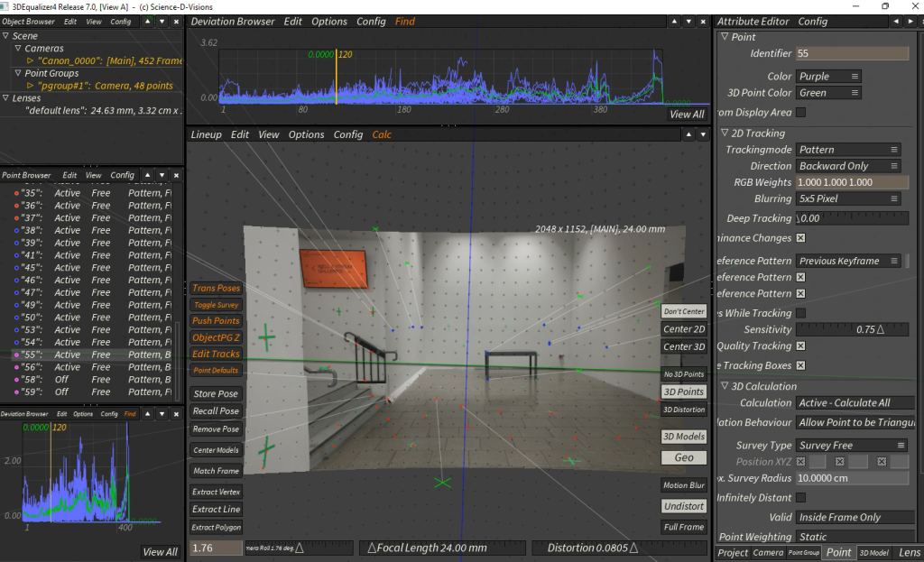
Task: Open the Survey Type dropdown
Action: pyautogui.click(x=852, y=446)
